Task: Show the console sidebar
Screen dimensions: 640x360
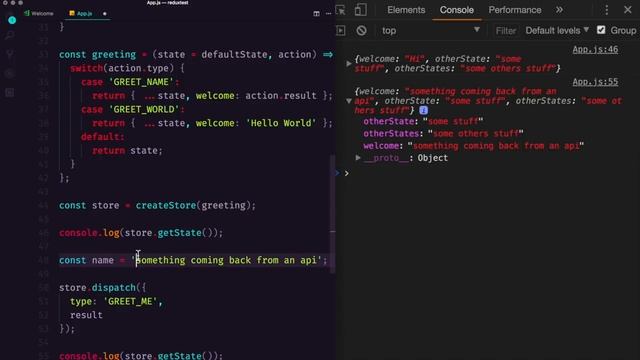Action: [x=341, y=31]
